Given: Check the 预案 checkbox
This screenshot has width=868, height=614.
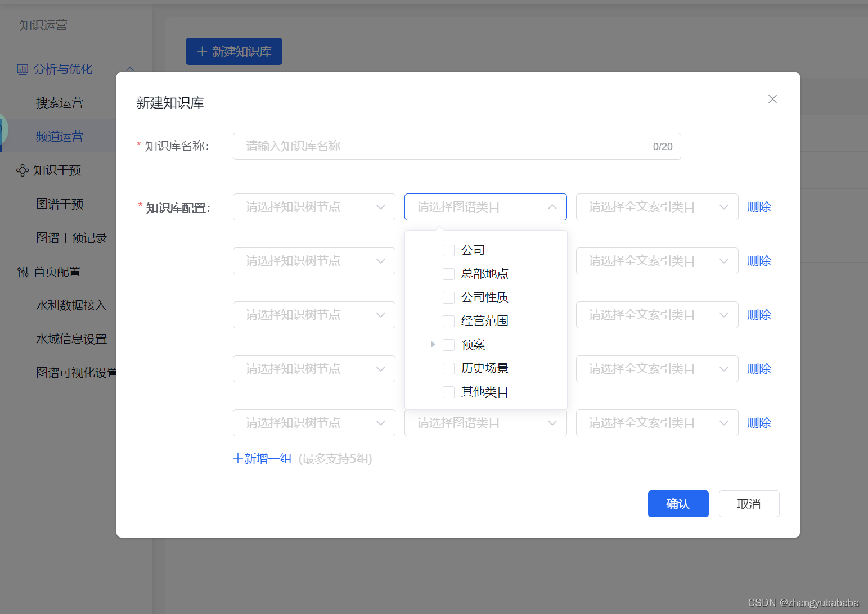Looking at the screenshot, I should pyautogui.click(x=448, y=345).
